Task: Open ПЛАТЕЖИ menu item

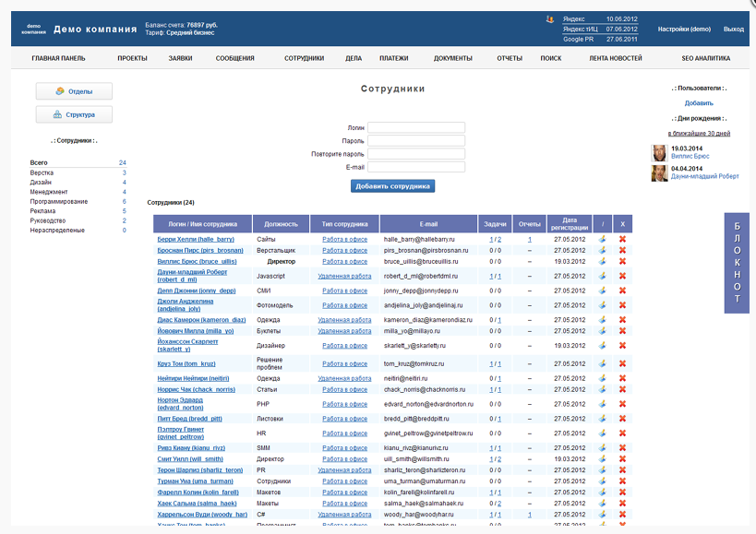Action: pyautogui.click(x=394, y=58)
